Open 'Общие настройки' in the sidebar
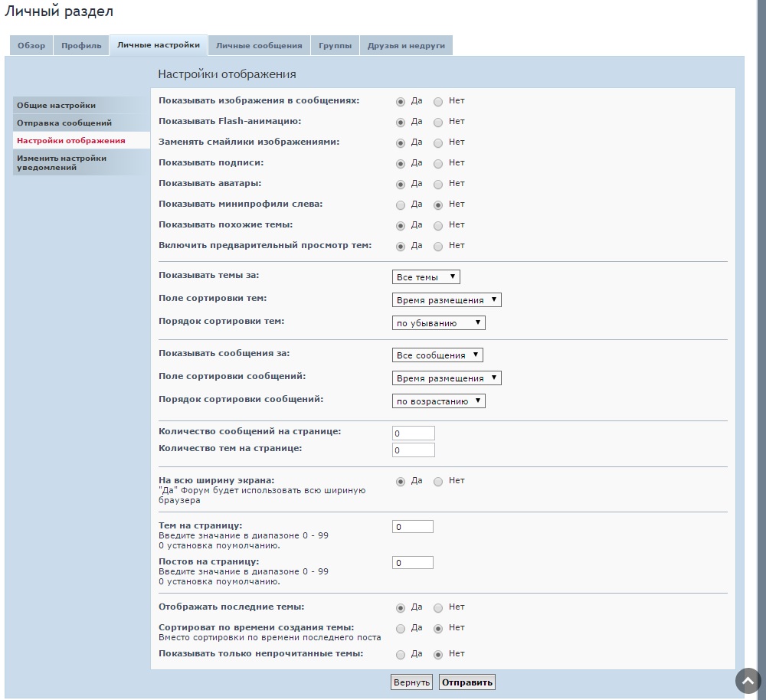Viewport: 766px width, 700px height. (x=57, y=106)
